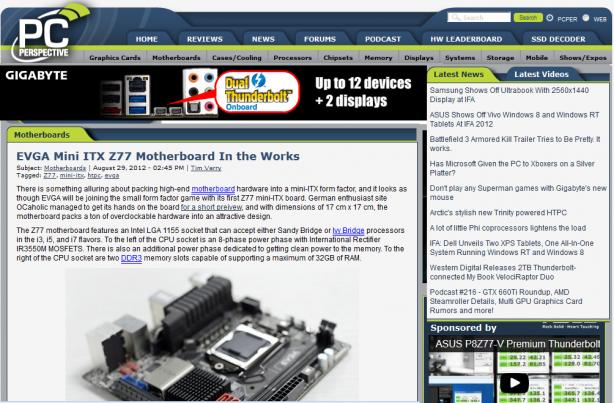Viewport: 614px width, 403px height.
Task: Click the Gigabyte Dual Thunderbolt banner ad
Action: pos(213,92)
